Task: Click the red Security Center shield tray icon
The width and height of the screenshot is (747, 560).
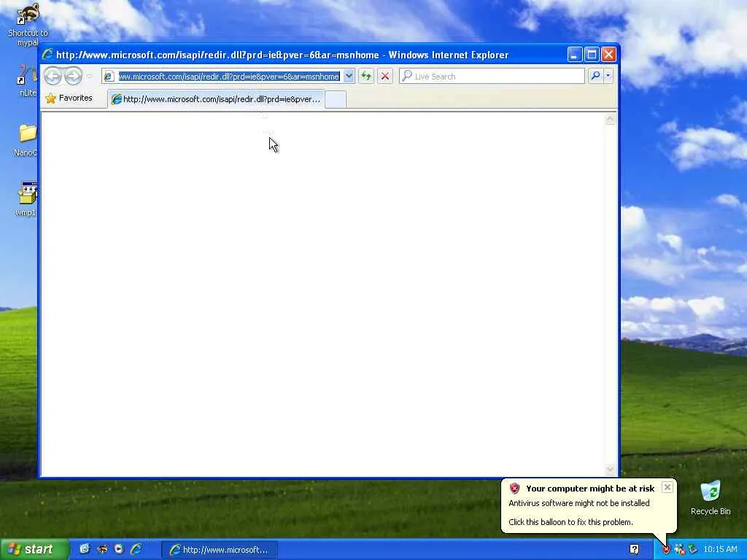Action: tap(667, 550)
